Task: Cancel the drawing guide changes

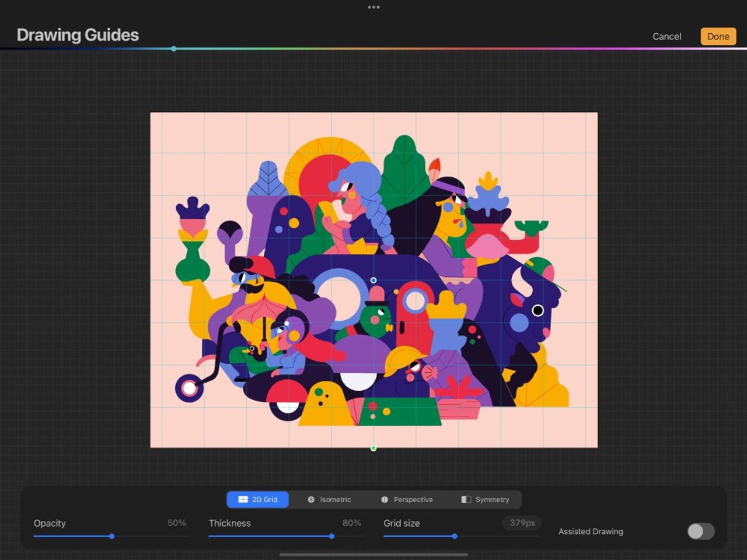Action: [x=666, y=36]
